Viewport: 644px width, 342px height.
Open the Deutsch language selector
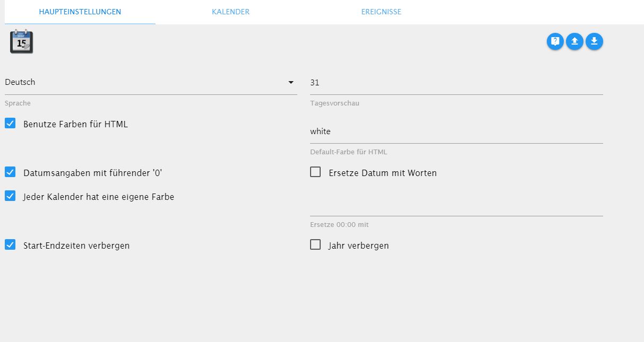pyautogui.click(x=143, y=83)
